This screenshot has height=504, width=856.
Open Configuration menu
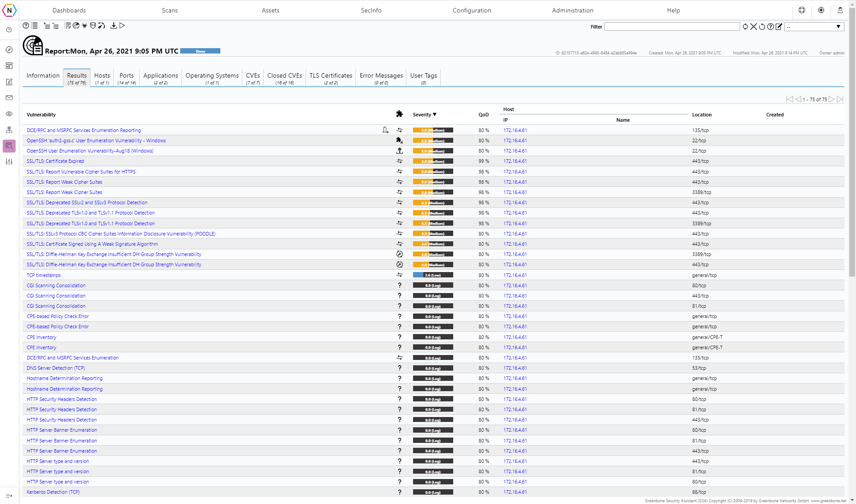click(472, 10)
